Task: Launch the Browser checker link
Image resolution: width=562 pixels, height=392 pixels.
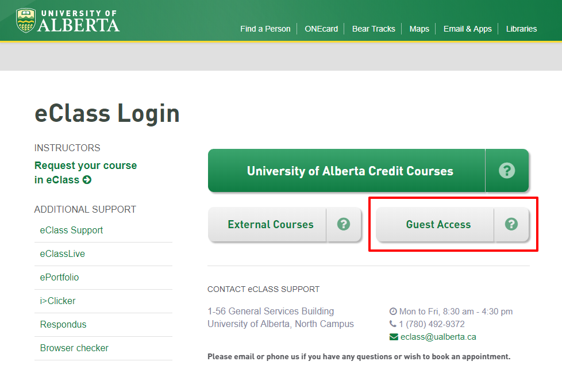Action: (74, 348)
